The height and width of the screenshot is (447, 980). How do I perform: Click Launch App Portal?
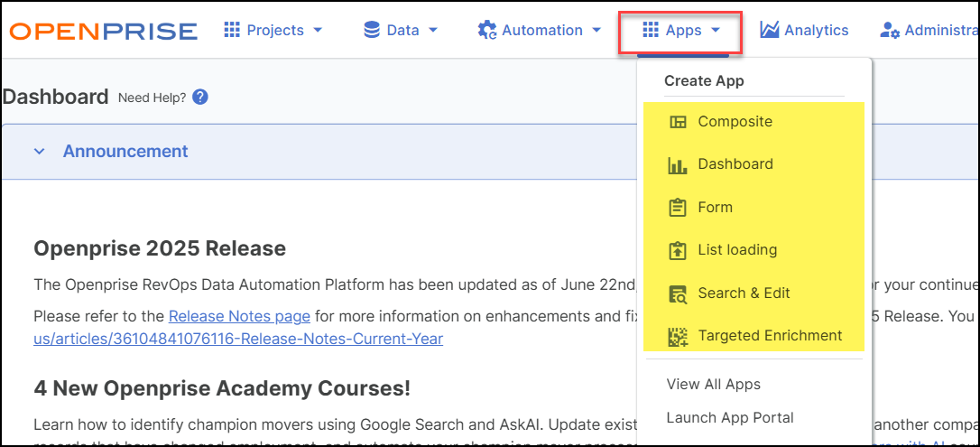coord(730,417)
